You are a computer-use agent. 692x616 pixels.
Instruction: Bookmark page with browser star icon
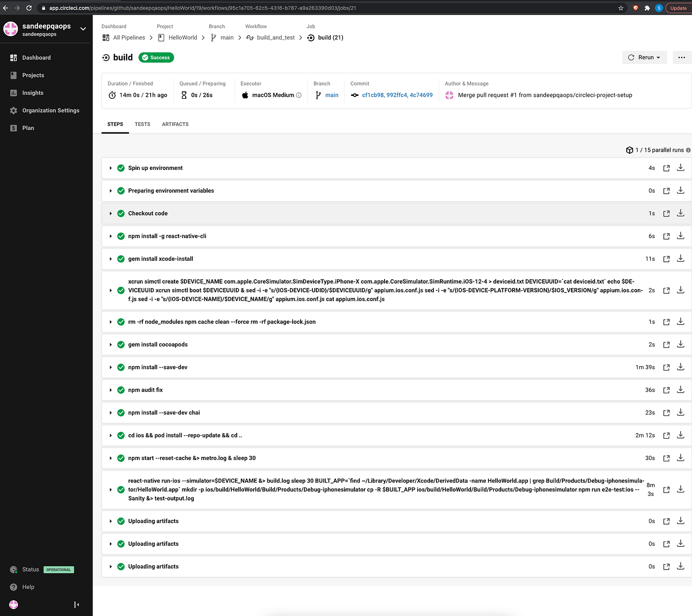tap(621, 8)
